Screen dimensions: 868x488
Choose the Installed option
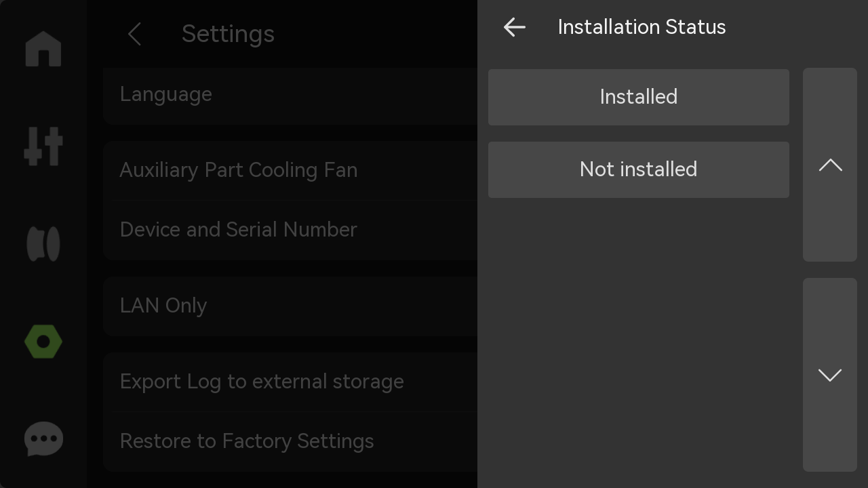pyautogui.click(x=639, y=97)
